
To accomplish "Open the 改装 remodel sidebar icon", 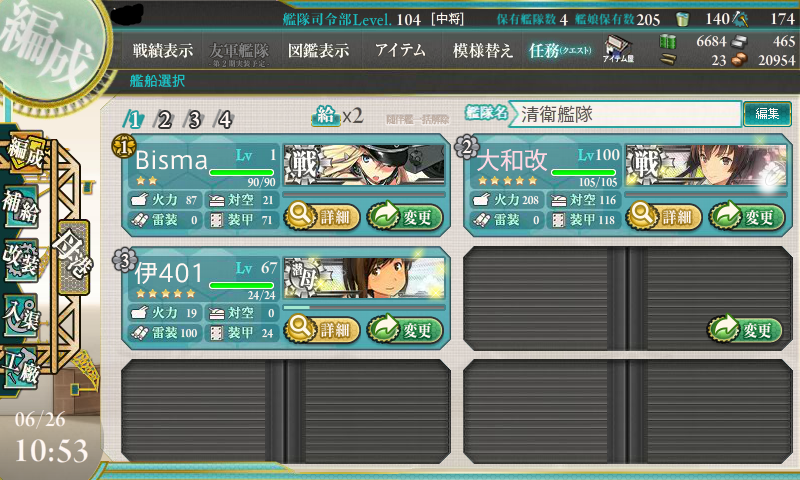I will (21, 260).
